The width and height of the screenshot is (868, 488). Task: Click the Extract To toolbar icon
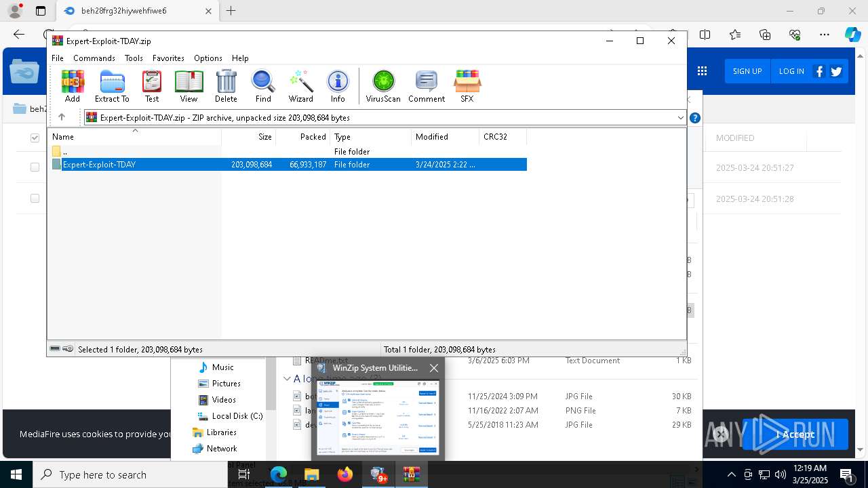click(112, 86)
